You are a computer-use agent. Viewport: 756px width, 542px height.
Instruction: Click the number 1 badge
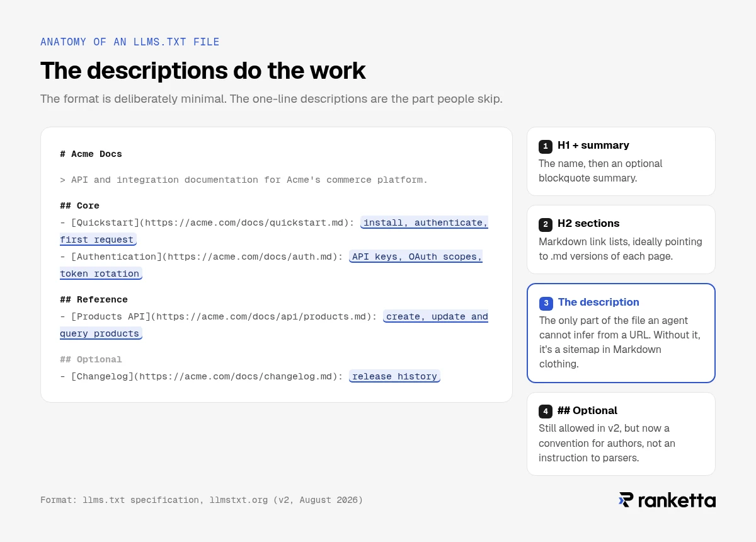[x=546, y=146]
